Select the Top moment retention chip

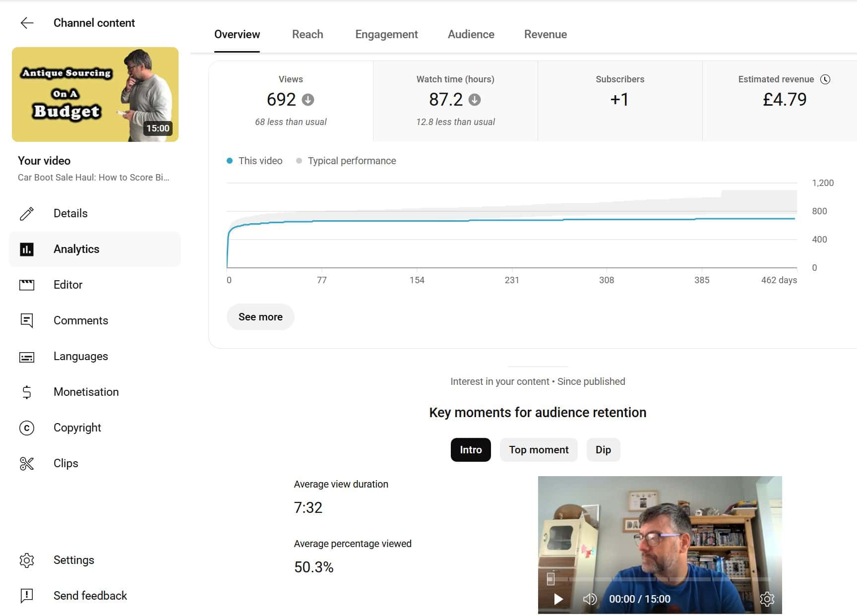[x=538, y=450]
